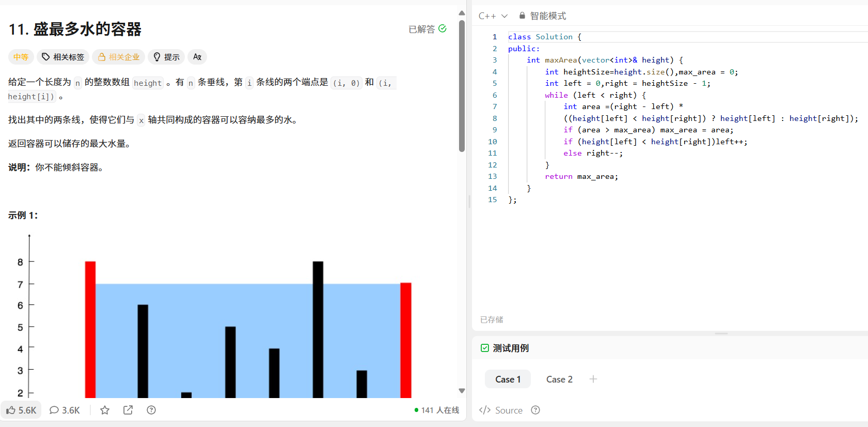Open the 相关企业 companies tag
The image size is (868, 427).
[119, 57]
